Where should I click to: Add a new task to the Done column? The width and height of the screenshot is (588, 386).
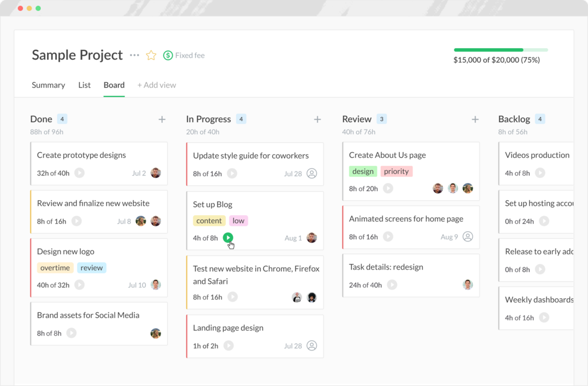(162, 119)
